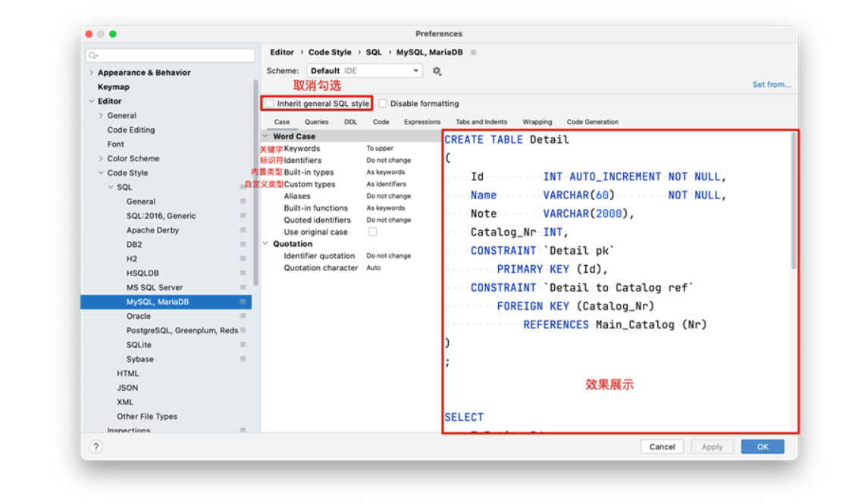Click the scheme settings gear icon
The height and width of the screenshot is (503, 868).
(437, 71)
